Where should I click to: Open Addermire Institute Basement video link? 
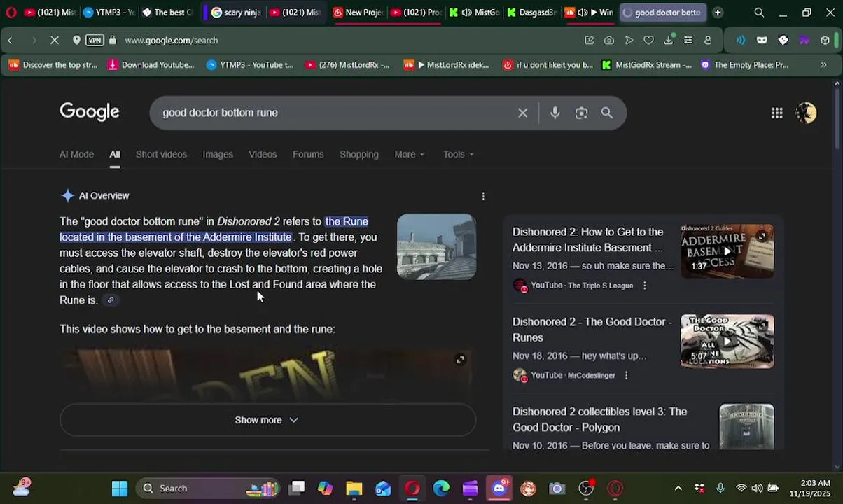(587, 239)
